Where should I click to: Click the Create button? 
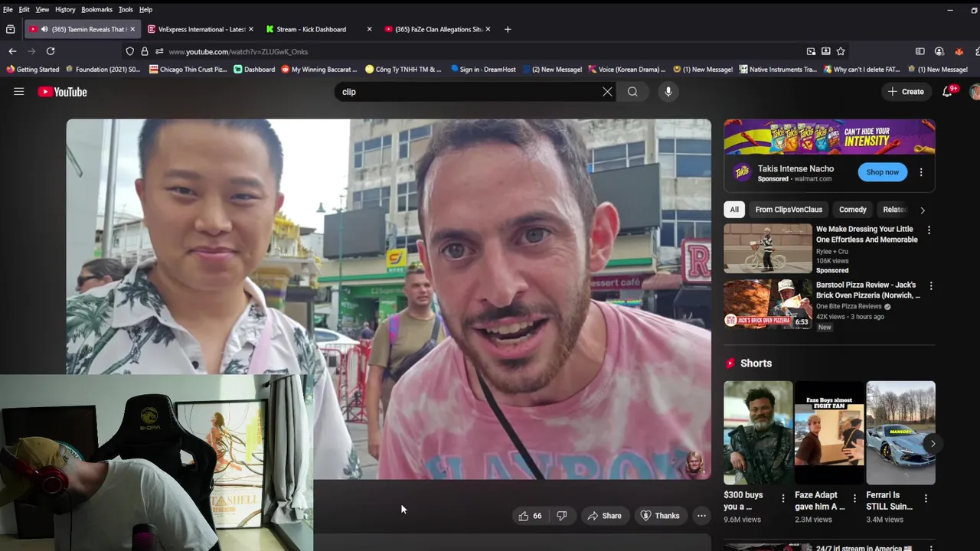point(905,92)
